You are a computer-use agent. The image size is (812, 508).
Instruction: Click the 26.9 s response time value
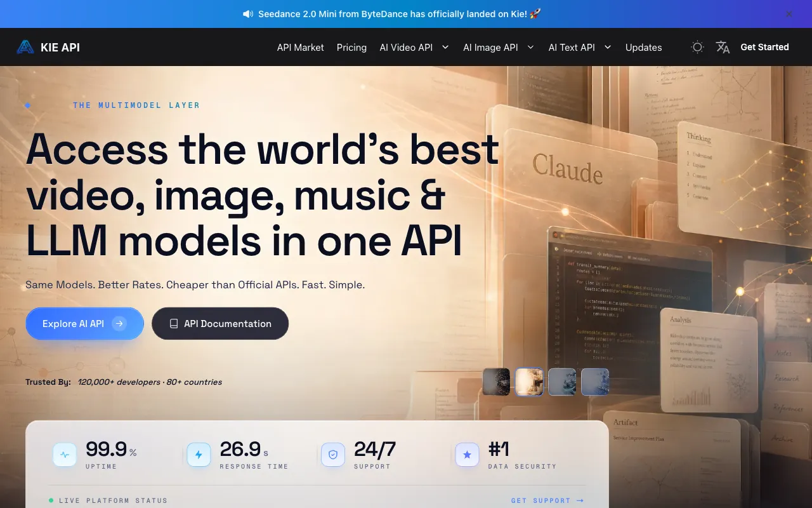pos(244,449)
